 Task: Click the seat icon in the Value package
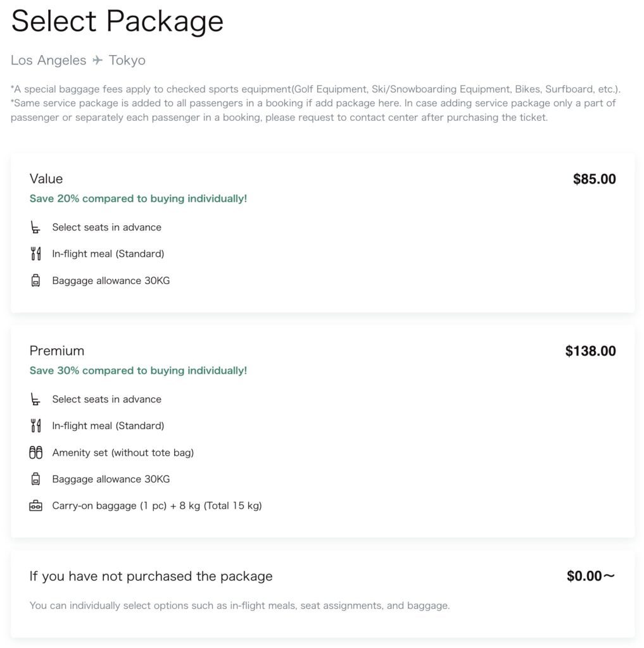pos(35,227)
